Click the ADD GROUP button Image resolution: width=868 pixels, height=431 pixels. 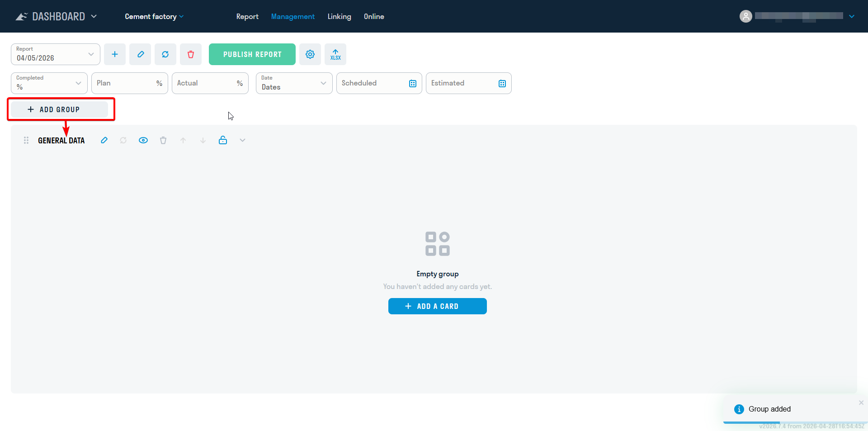pos(59,109)
